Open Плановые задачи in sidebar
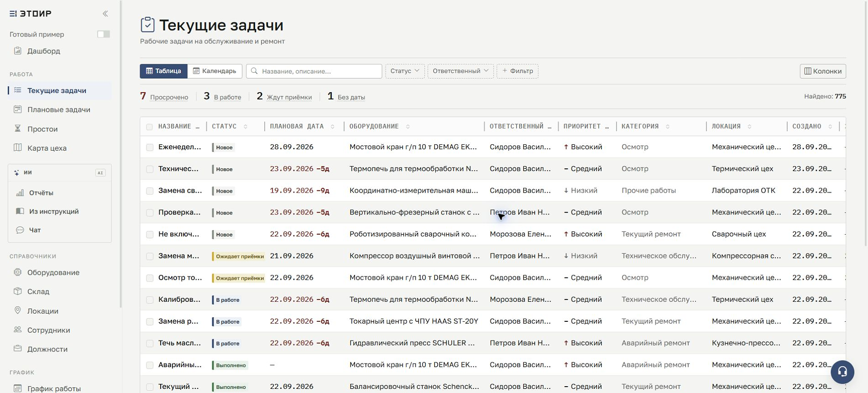The width and height of the screenshot is (868, 393). click(60, 110)
